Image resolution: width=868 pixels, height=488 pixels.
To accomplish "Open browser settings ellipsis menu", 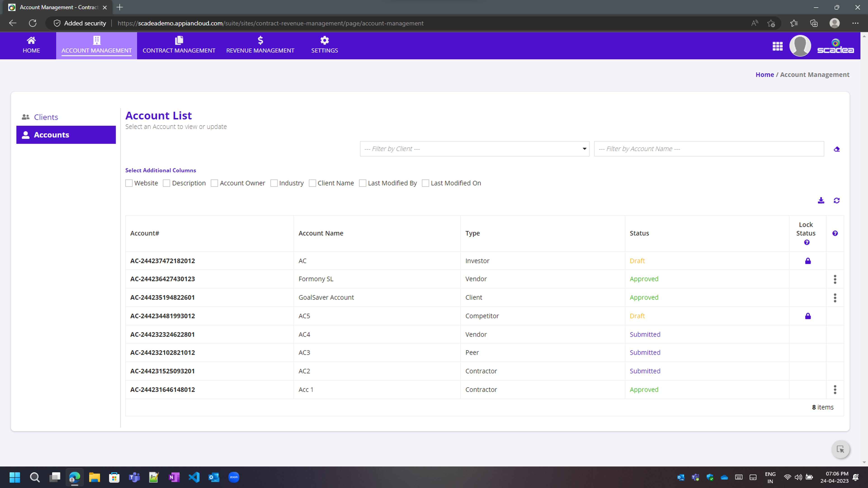I will point(855,23).
